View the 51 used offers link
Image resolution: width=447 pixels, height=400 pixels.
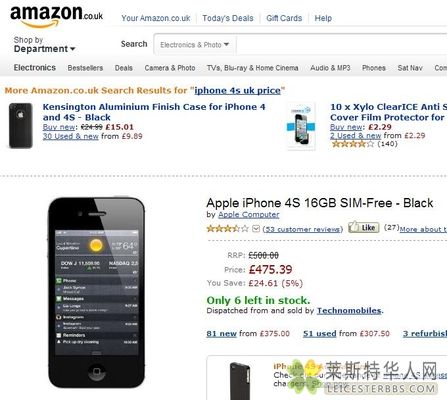[319, 334]
